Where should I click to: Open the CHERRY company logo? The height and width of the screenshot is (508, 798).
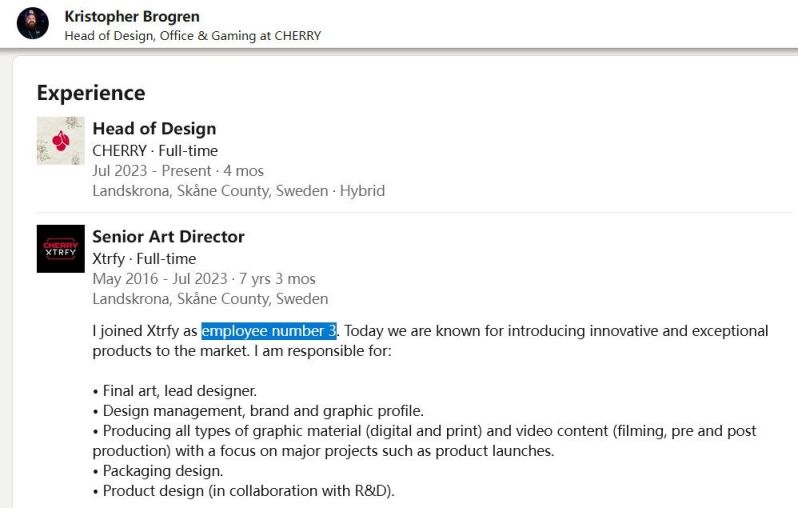(x=60, y=141)
